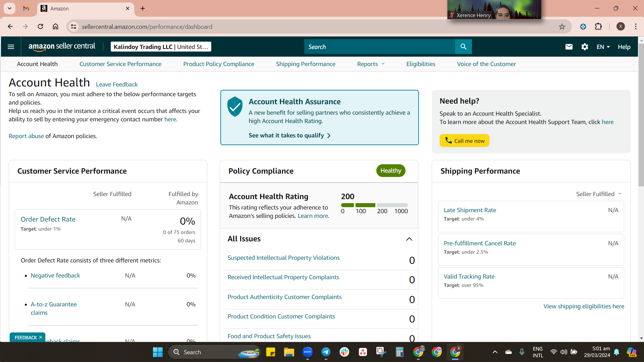Go to the Product Policy Compliance tab
The height and width of the screenshot is (362, 644).
(219, 64)
